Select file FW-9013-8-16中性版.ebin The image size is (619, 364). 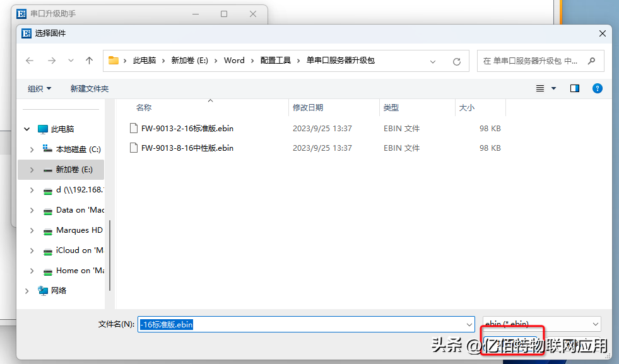[x=187, y=148]
